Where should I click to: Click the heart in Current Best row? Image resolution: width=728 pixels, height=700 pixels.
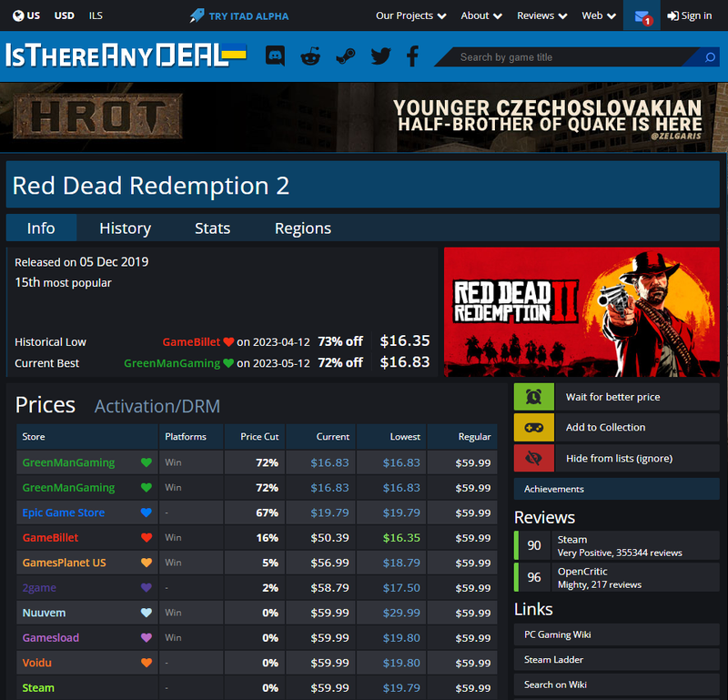(228, 363)
